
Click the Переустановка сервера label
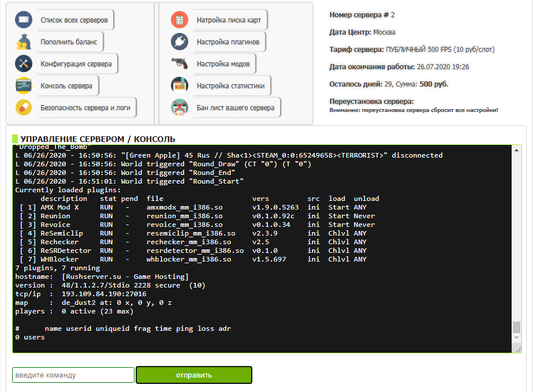click(x=371, y=101)
